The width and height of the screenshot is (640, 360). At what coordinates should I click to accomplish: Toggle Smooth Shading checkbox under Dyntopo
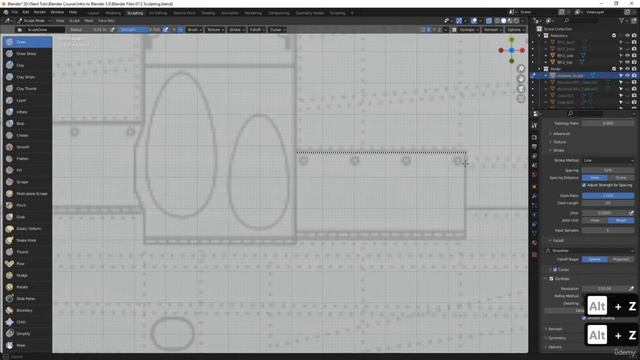584,318
